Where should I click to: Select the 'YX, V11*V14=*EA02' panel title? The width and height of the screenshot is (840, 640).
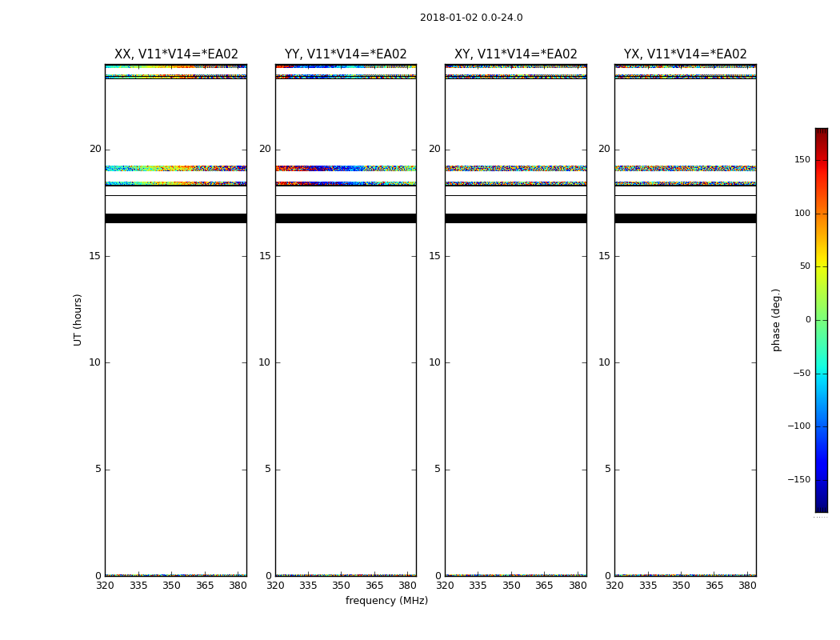[x=685, y=54]
